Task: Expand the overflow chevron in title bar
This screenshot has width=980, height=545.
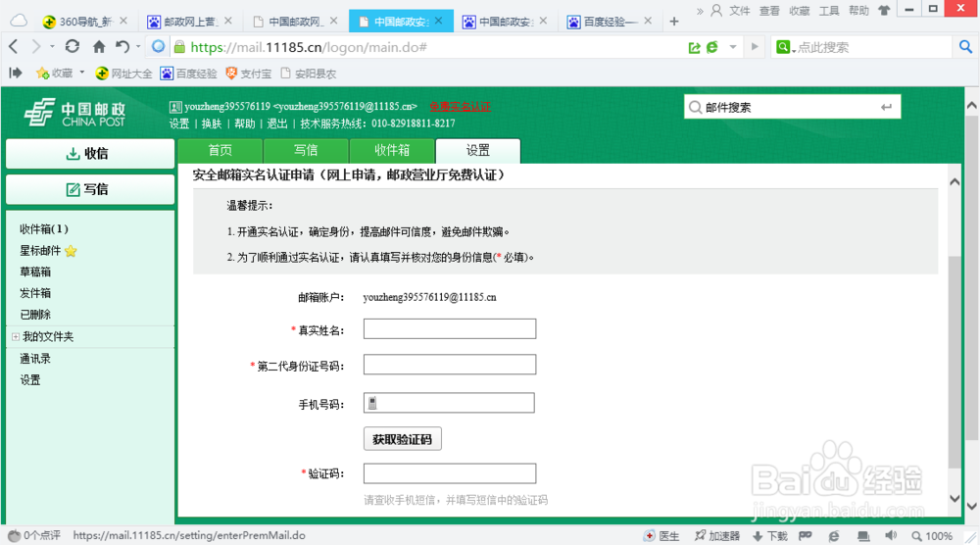Action: pos(700,11)
